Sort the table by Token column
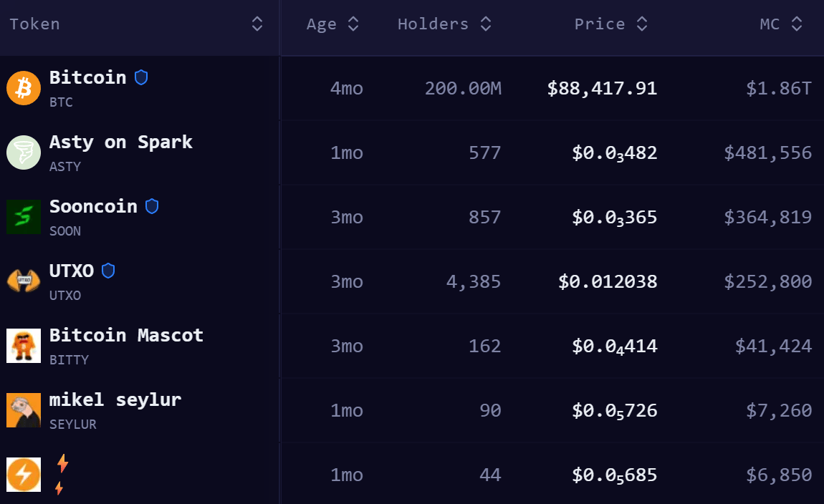Viewport: 824px width, 504px height. point(257,24)
